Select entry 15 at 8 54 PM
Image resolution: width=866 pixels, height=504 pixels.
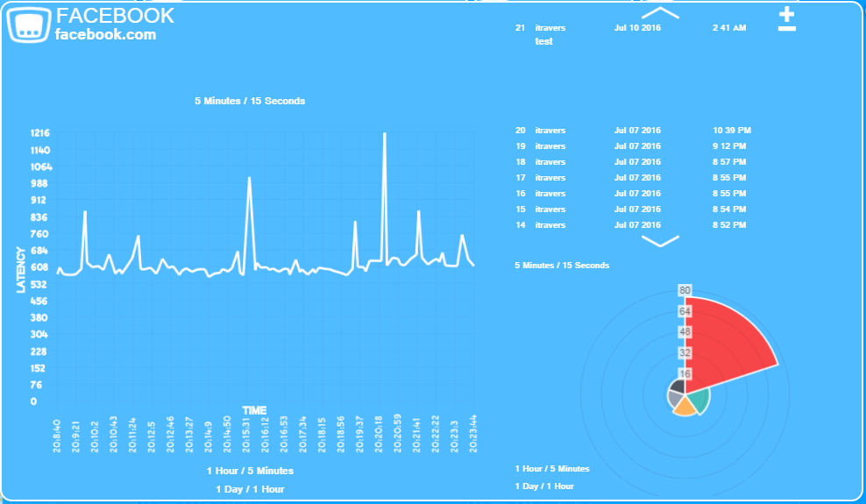tap(631, 209)
